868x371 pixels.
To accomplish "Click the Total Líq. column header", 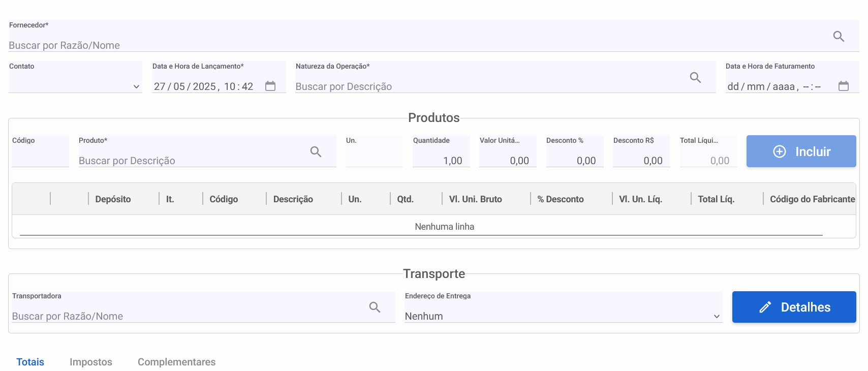I will [716, 199].
